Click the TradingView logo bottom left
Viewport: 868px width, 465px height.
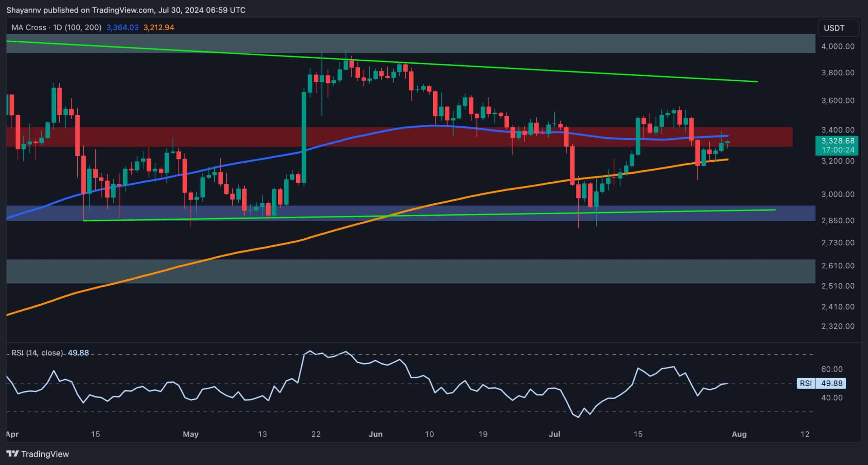point(37,454)
